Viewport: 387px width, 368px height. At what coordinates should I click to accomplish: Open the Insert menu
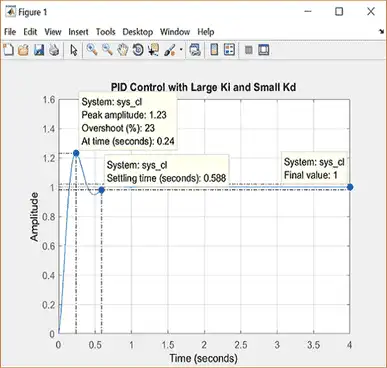click(x=78, y=32)
